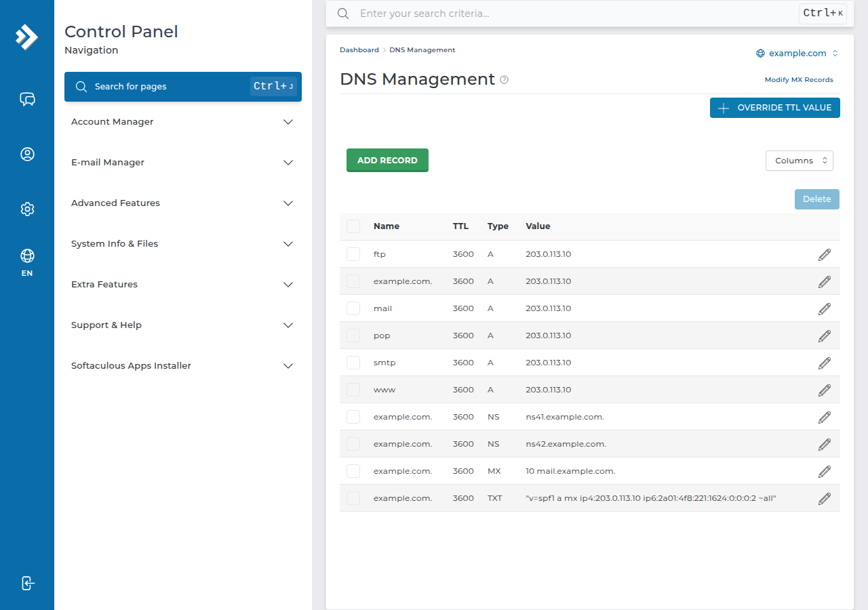Click the OVERRIDE TTL VALUE button

[775, 108]
